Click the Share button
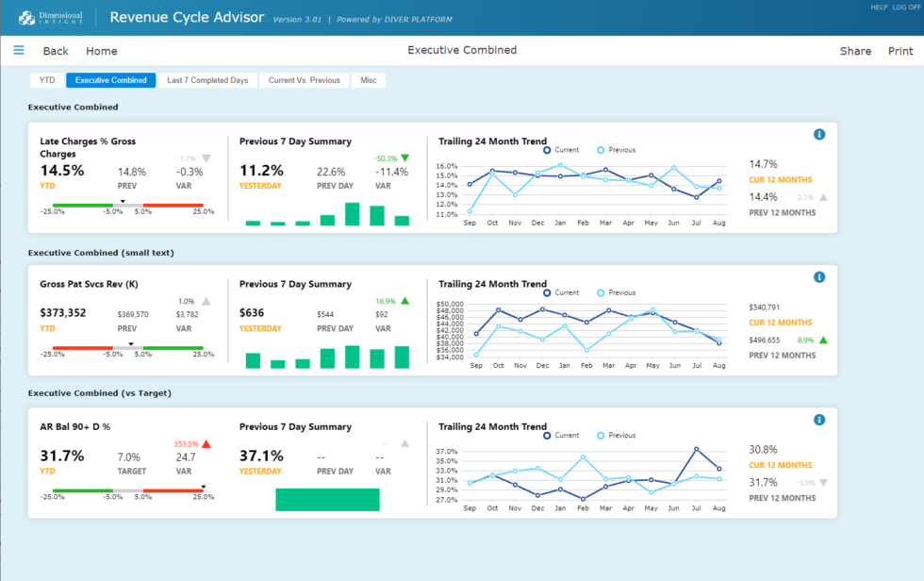Viewport: 924px width, 581px height. tap(854, 51)
